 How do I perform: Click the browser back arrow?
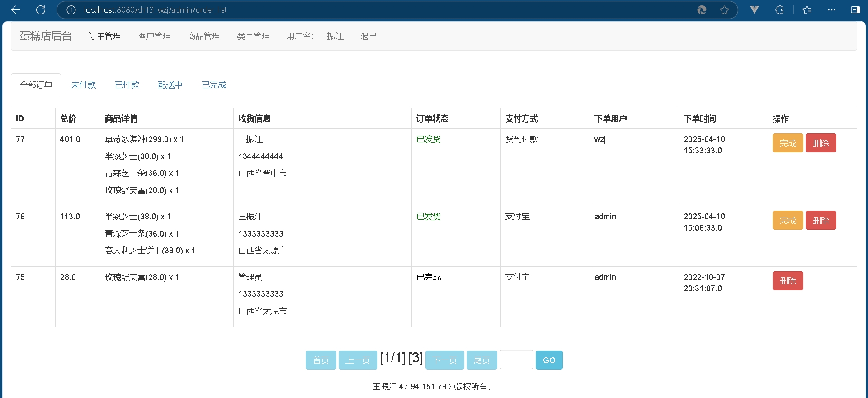click(16, 10)
